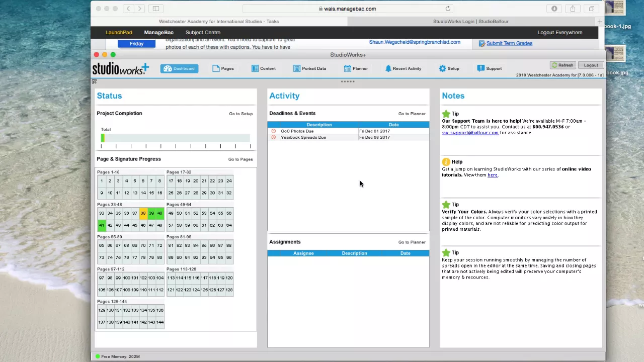
Task: Select green page 40 cell
Action: pos(159,213)
